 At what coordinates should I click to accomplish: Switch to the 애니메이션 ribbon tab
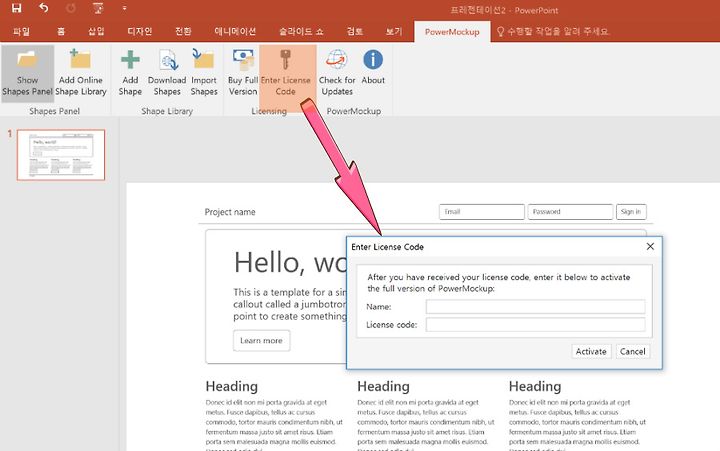[235, 31]
